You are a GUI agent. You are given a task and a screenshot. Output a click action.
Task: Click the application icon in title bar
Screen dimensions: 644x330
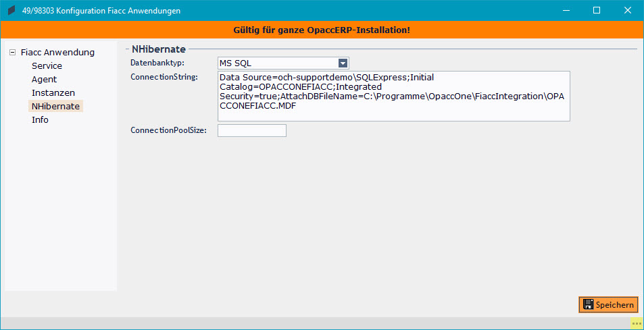[11, 11]
